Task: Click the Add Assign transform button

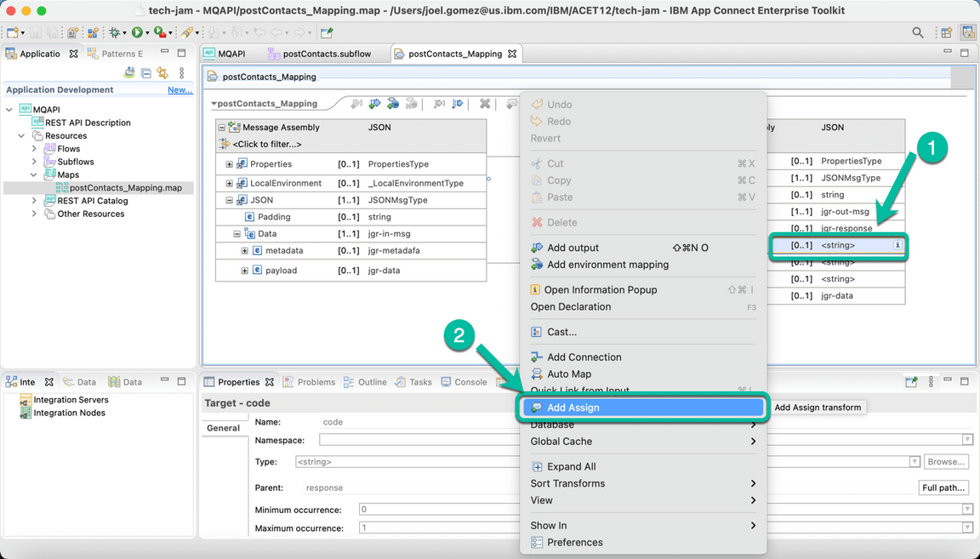Action: pyautogui.click(x=818, y=408)
